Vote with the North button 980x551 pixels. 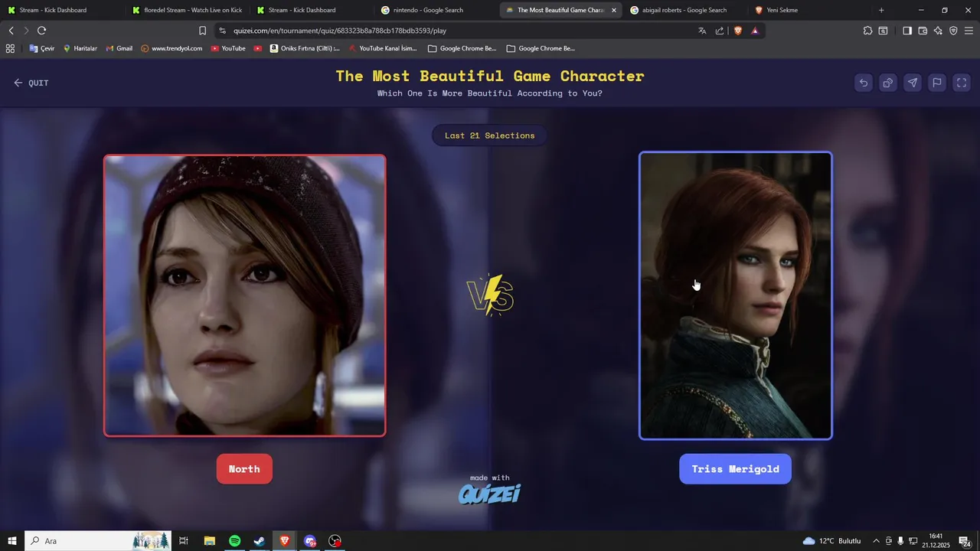244,469
